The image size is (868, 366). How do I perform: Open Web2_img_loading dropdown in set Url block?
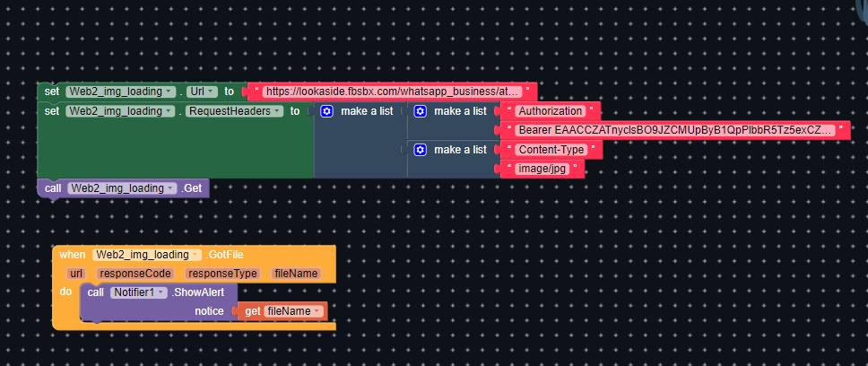(x=121, y=91)
